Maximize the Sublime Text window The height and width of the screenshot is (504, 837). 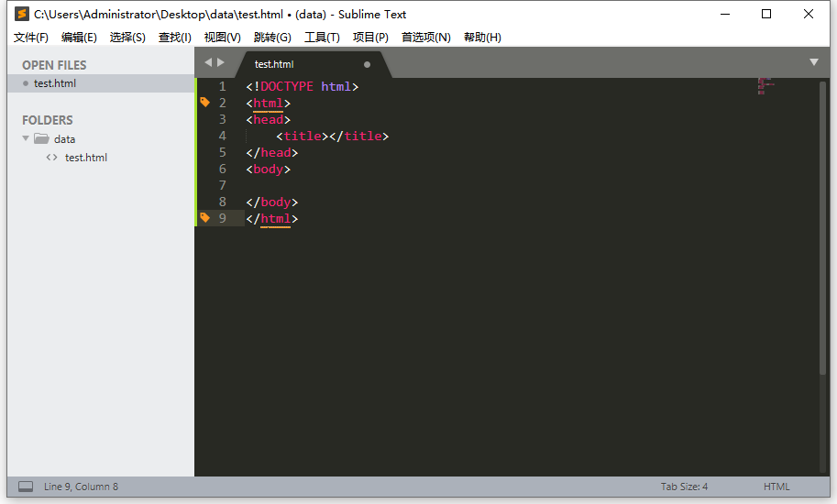pos(766,14)
